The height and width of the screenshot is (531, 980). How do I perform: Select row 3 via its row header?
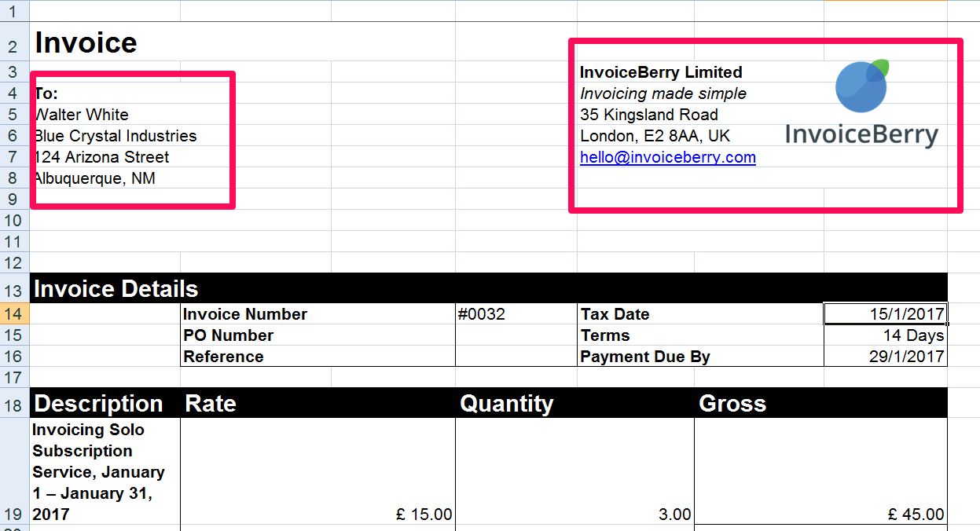[14, 72]
